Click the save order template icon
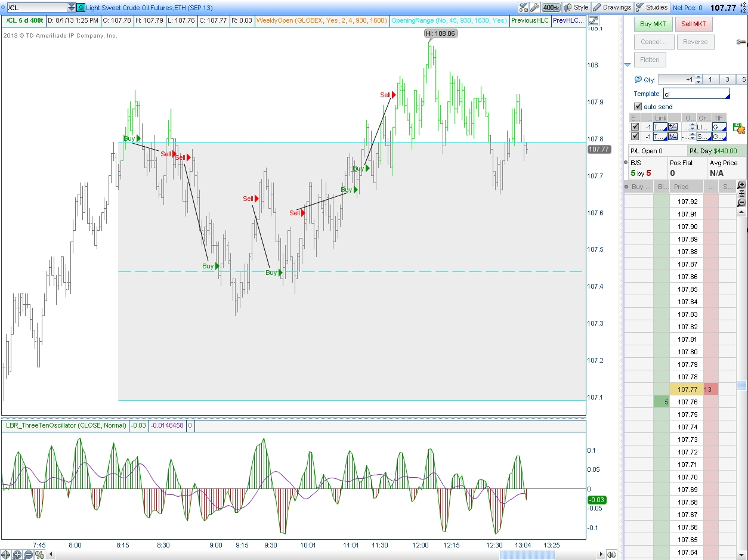Image resolution: width=748 pixels, height=560 pixels. point(739,128)
